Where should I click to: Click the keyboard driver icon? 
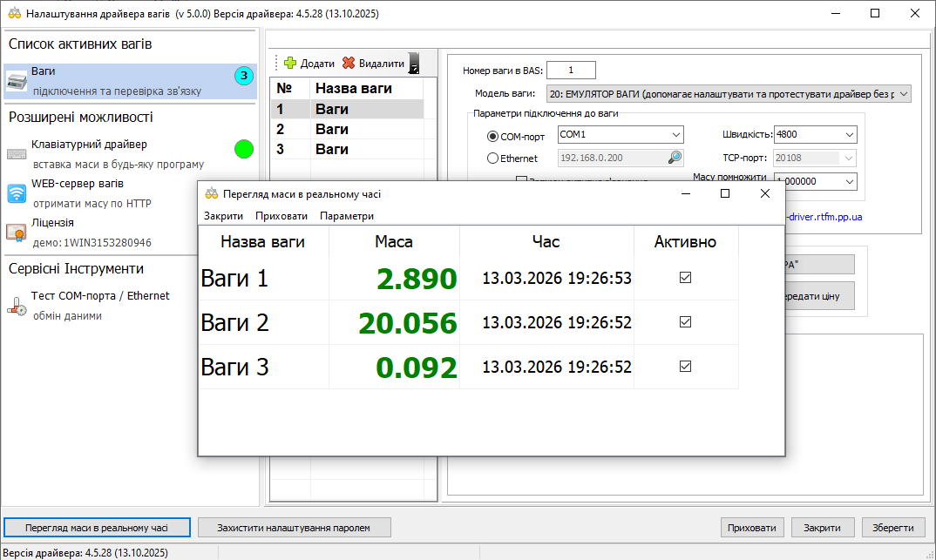[17, 153]
